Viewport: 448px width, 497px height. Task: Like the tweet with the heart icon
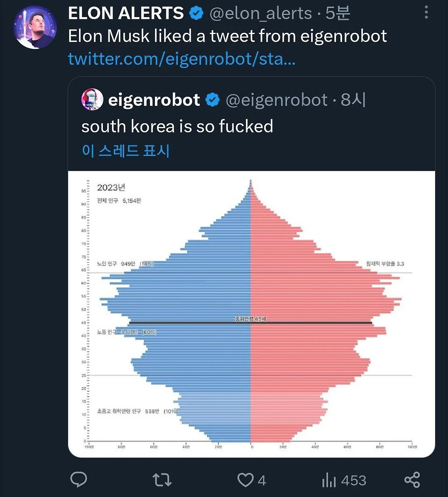coord(246,480)
